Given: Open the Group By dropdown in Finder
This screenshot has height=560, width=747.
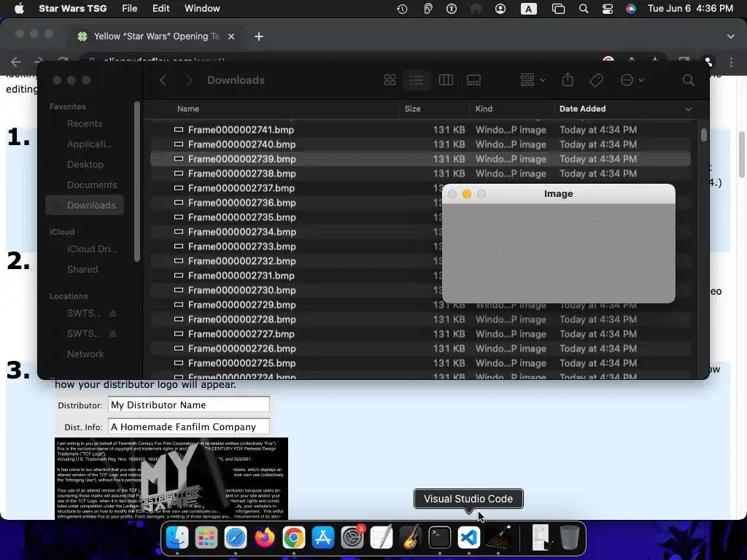Looking at the screenshot, I should (533, 80).
